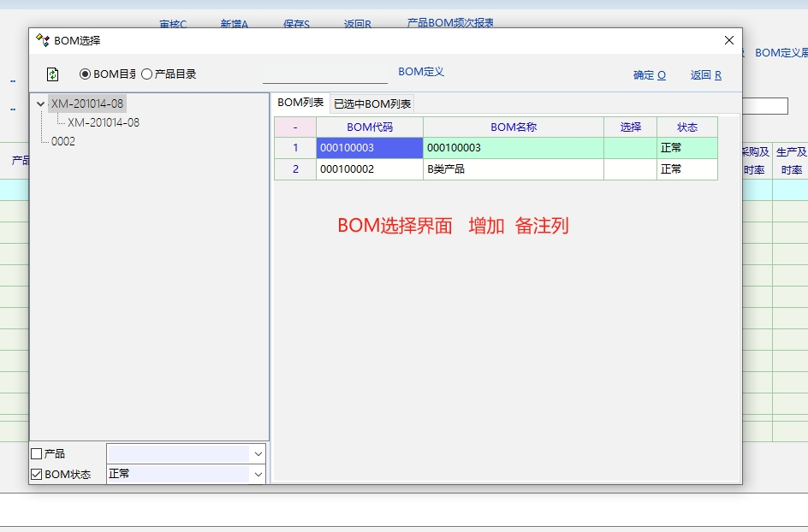This screenshot has width=808, height=532.
Task: Select child node XM-201014-08 in tree
Action: coord(104,122)
